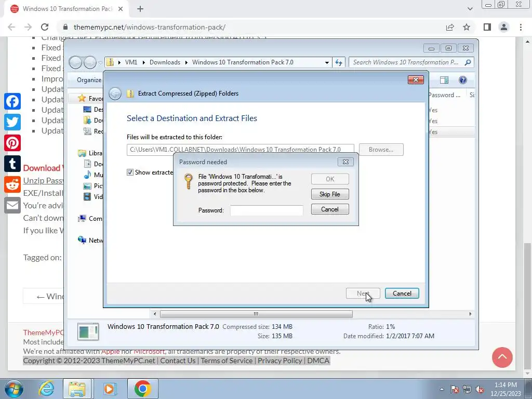This screenshot has width=532, height=399.
Task: Refresh the Explorer address bar
Action: pos(339,62)
